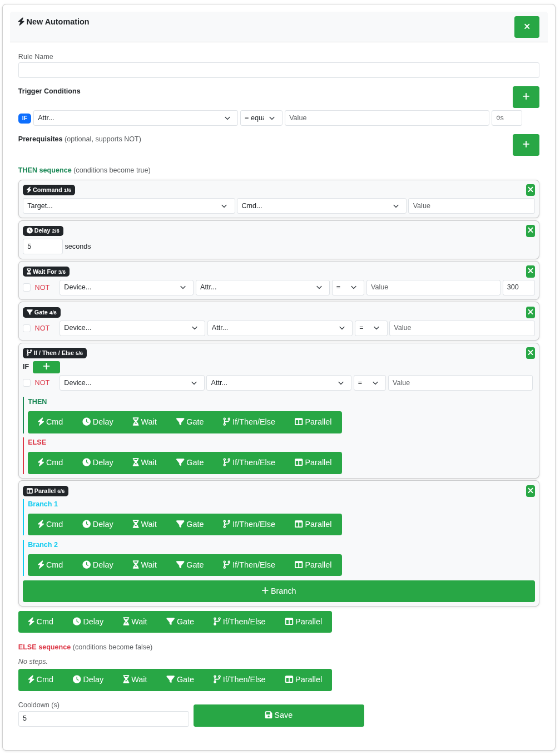Viewport: 560px width, 754px height.
Task: Open If/Then/Else Device... dropdown
Action: click(x=132, y=383)
